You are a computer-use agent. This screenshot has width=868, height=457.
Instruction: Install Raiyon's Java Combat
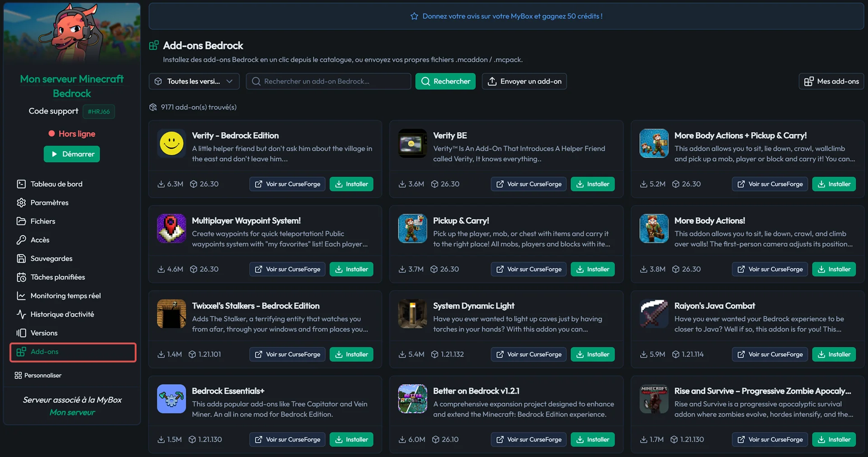[834, 354]
